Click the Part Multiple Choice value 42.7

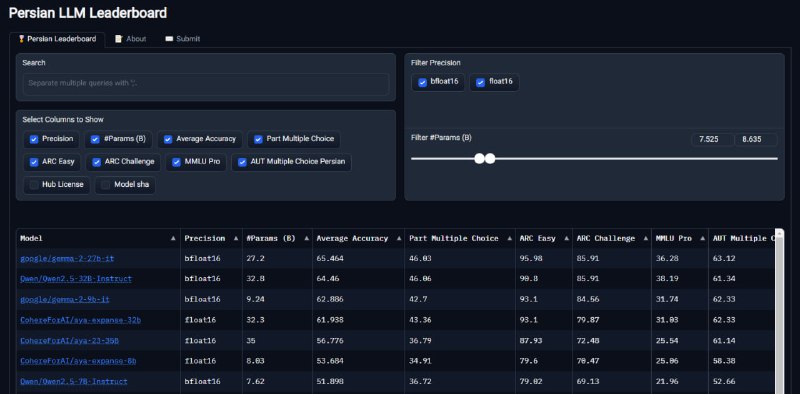[418, 300]
